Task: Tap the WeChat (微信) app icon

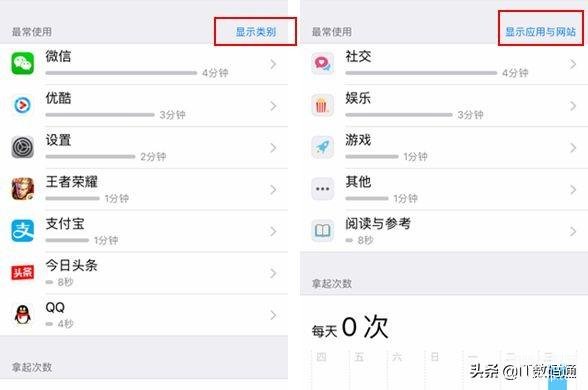Action: point(22,64)
